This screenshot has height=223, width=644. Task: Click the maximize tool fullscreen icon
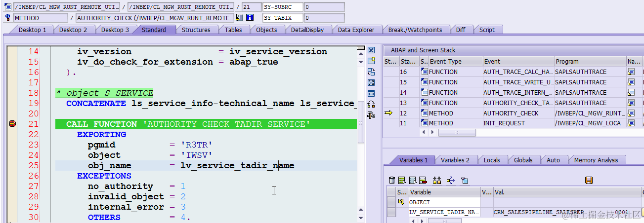tap(371, 82)
